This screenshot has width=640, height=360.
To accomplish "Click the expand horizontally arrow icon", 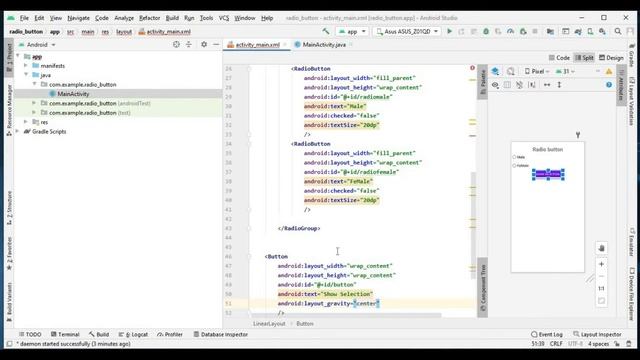I will [x=547, y=85].
